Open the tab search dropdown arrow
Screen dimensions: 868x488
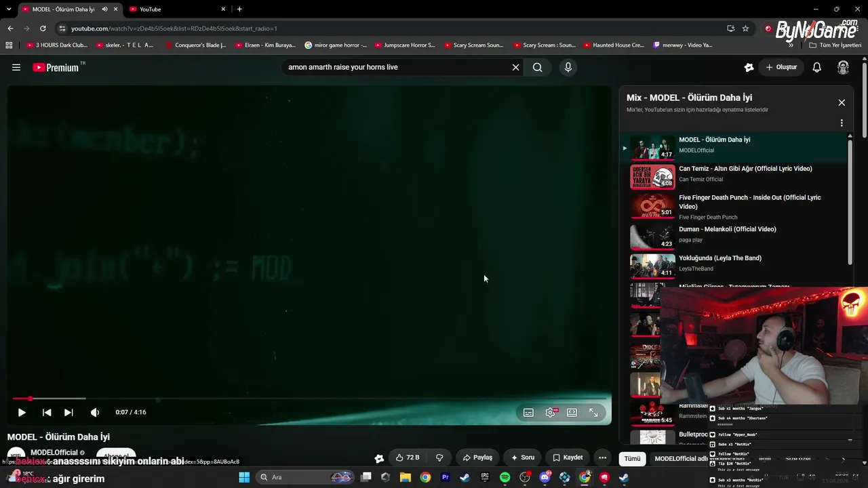coord(8,9)
